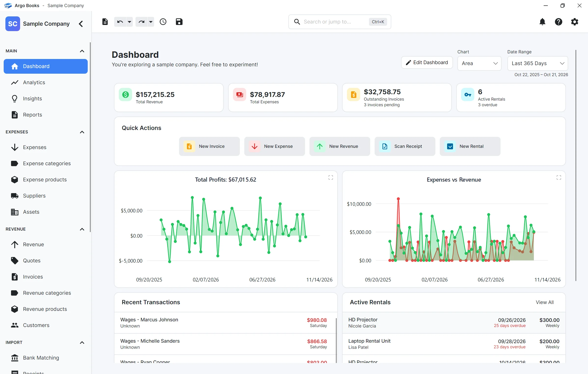Open the version history clock icon
Screen dimensions: 588x374
[163, 22]
